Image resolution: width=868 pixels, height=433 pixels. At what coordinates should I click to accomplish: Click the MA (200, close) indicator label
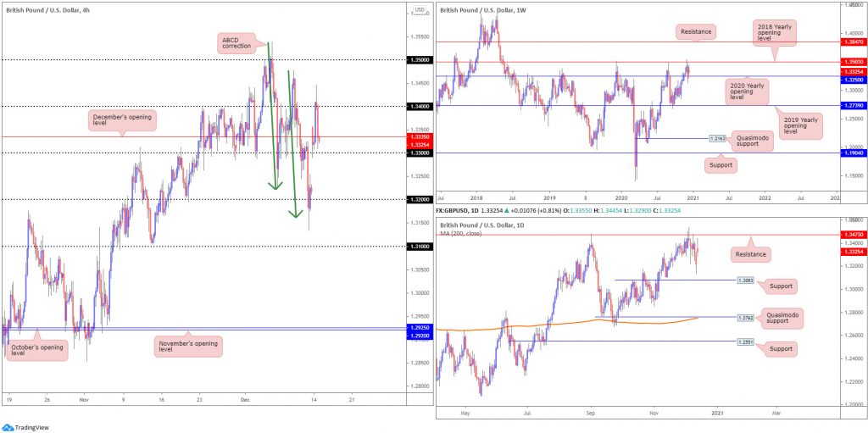pyautogui.click(x=460, y=233)
